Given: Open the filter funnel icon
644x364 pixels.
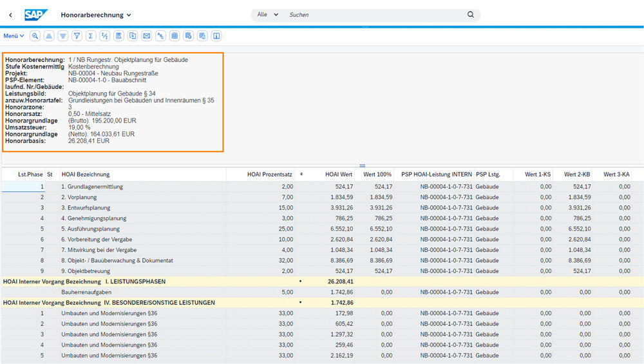Looking at the screenshot, I should click(x=77, y=36).
